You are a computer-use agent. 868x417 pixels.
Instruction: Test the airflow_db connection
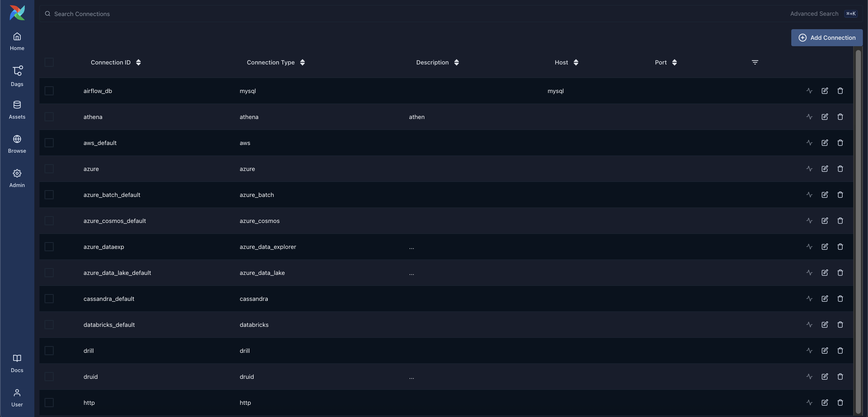coord(809,91)
